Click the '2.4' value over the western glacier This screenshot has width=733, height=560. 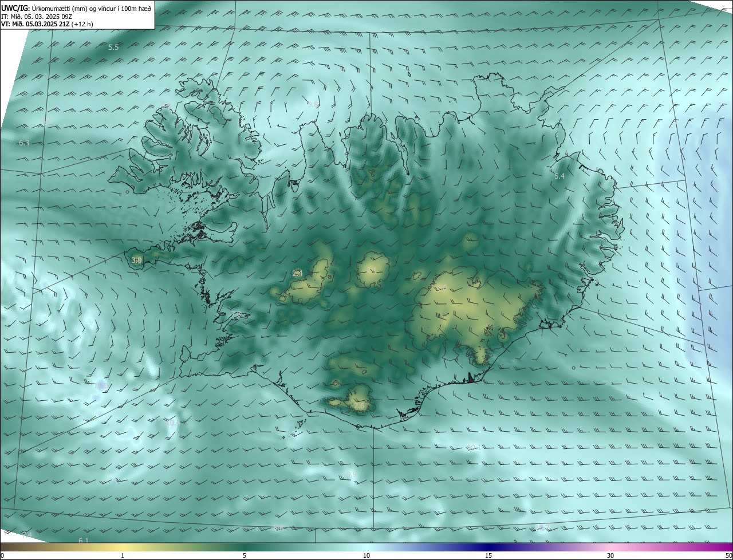click(297, 274)
